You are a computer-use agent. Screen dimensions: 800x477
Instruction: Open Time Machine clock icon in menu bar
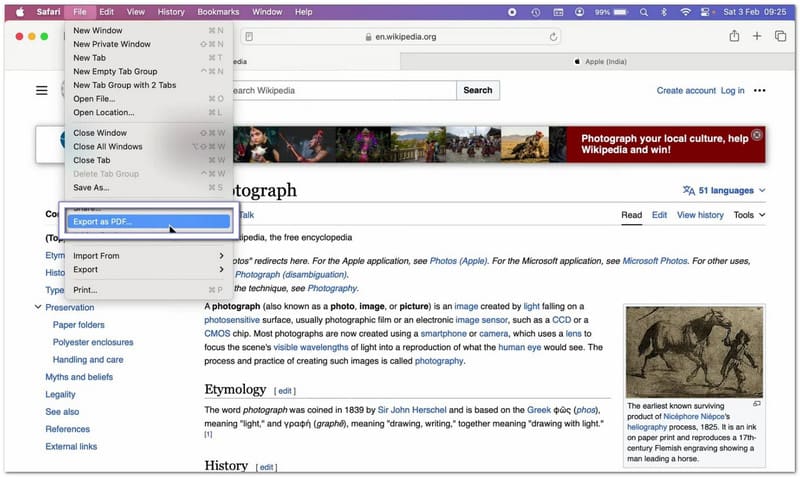(536, 12)
